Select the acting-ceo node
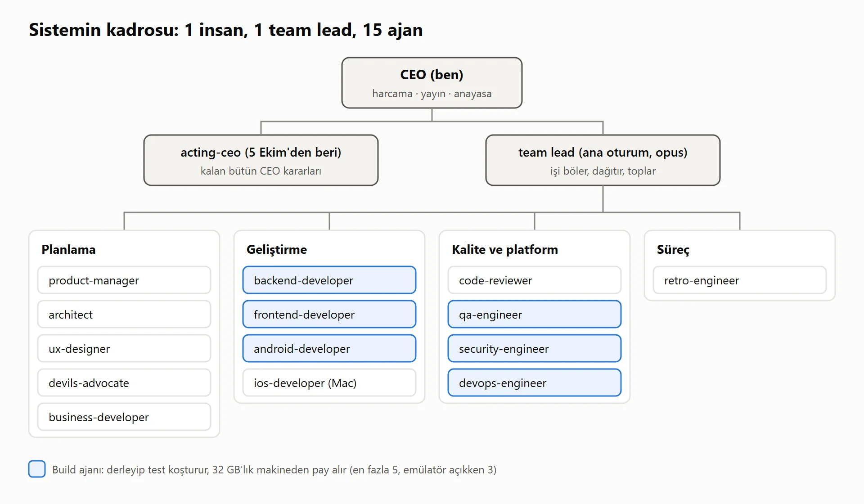864x504 pixels. pos(261,160)
